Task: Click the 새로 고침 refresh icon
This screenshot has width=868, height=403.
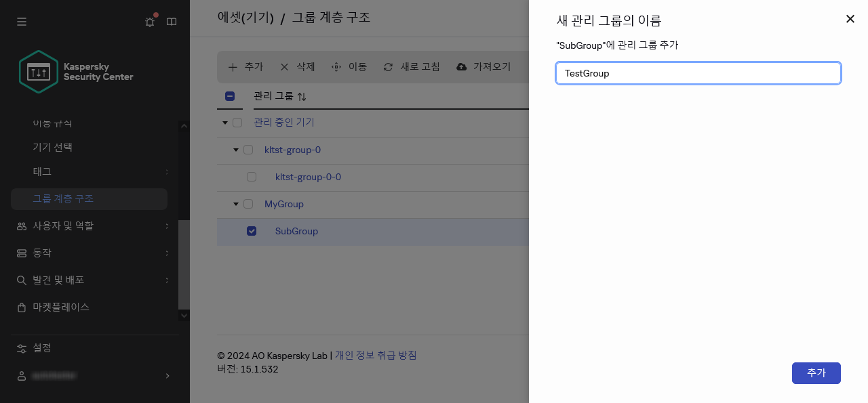Action: [387, 66]
